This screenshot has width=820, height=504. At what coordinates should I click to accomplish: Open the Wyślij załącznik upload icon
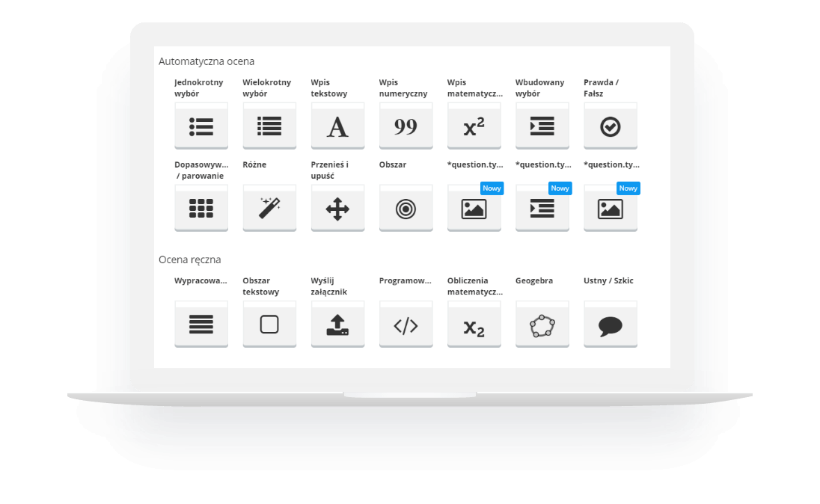[x=337, y=325]
